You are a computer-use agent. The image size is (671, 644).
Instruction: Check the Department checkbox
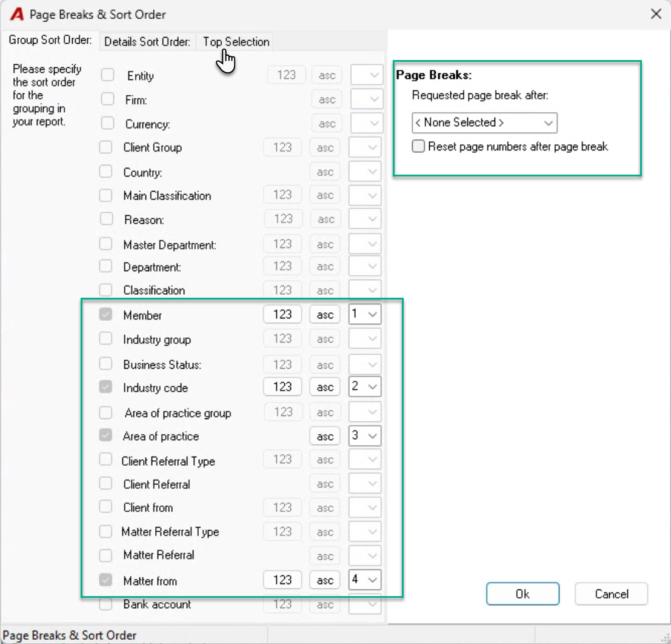point(105,266)
